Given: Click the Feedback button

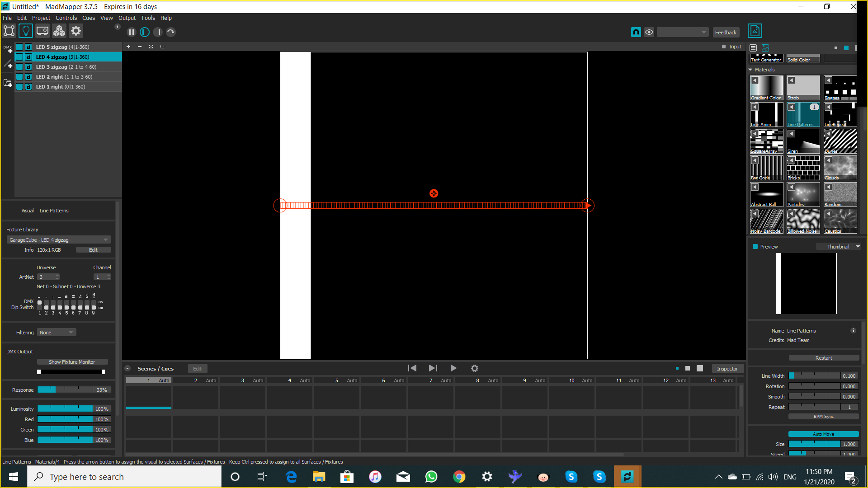Looking at the screenshot, I should (x=726, y=32).
